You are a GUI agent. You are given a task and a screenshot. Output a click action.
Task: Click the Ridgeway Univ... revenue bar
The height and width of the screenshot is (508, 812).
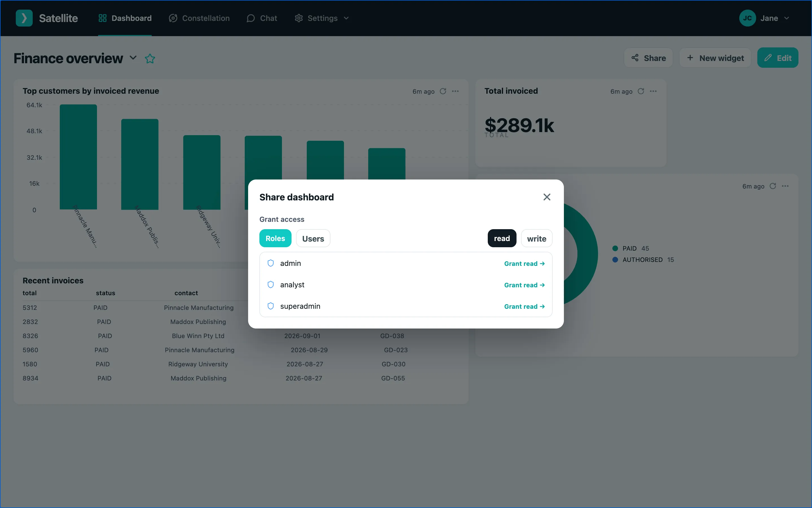[x=202, y=172]
